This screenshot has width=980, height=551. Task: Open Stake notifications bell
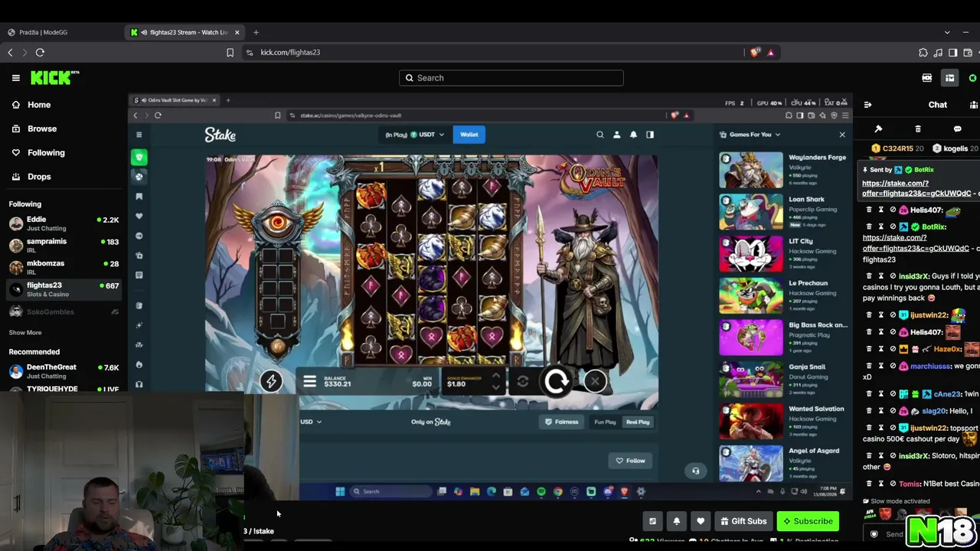tap(633, 135)
